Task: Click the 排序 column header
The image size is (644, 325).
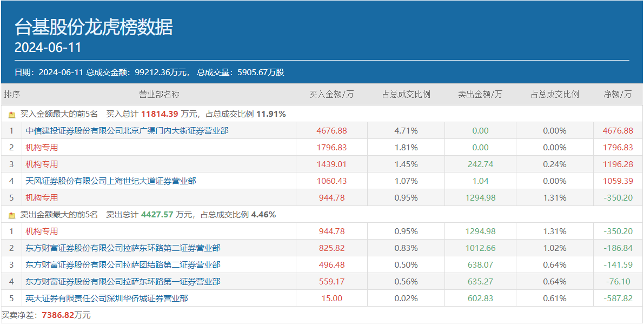Action: (x=12, y=94)
